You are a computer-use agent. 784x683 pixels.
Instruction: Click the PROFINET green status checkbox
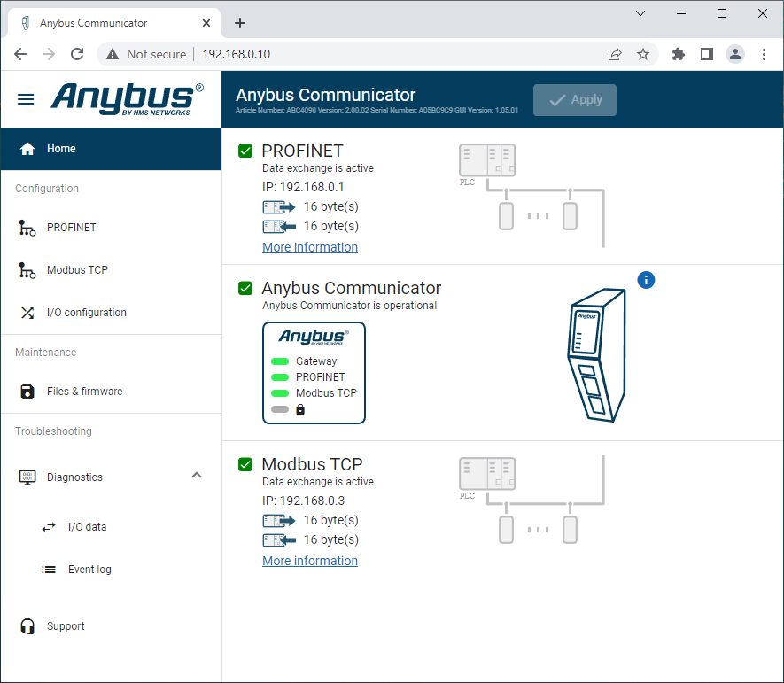pyautogui.click(x=246, y=151)
